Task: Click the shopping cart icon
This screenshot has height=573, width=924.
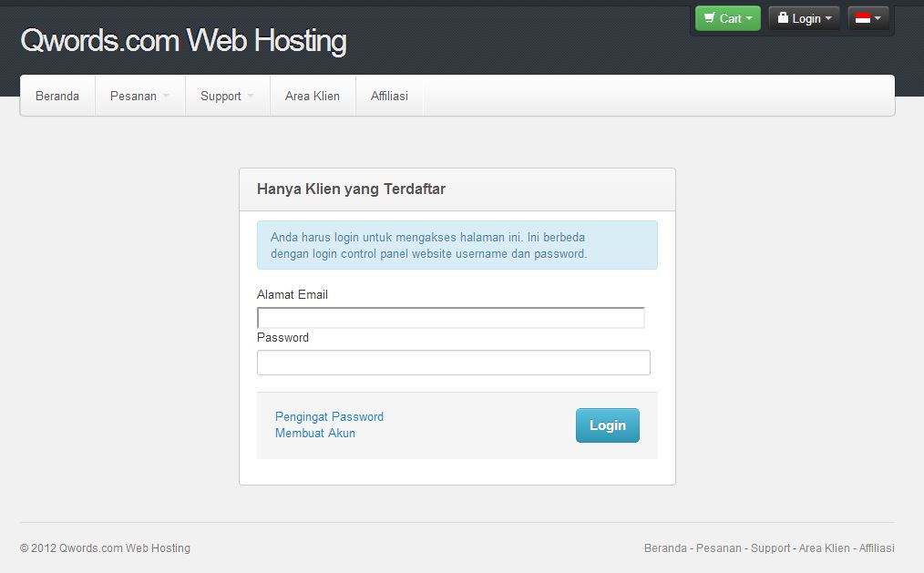Action: pyautogui.click(x=709, y=18)
